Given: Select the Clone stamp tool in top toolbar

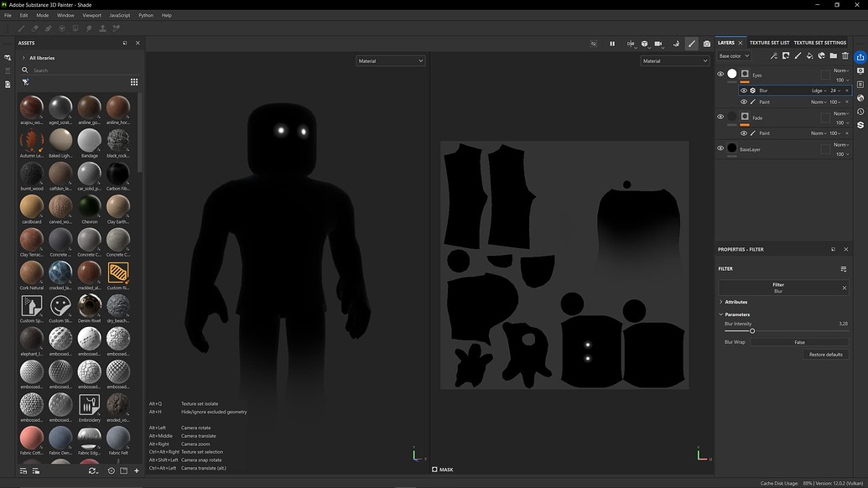Looking at the screenshot, I should [x=102, y=29].
